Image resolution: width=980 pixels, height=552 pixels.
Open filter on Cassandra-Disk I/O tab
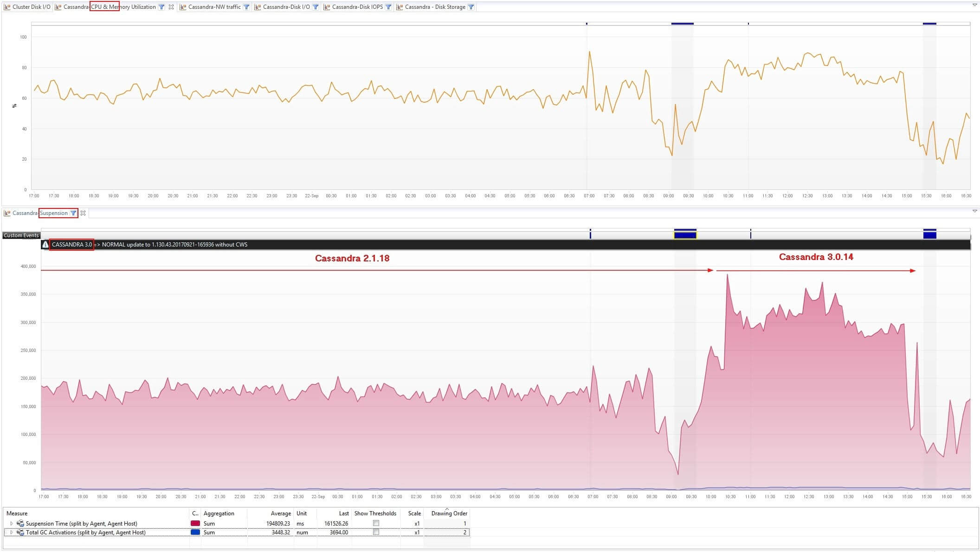[316, 7]
